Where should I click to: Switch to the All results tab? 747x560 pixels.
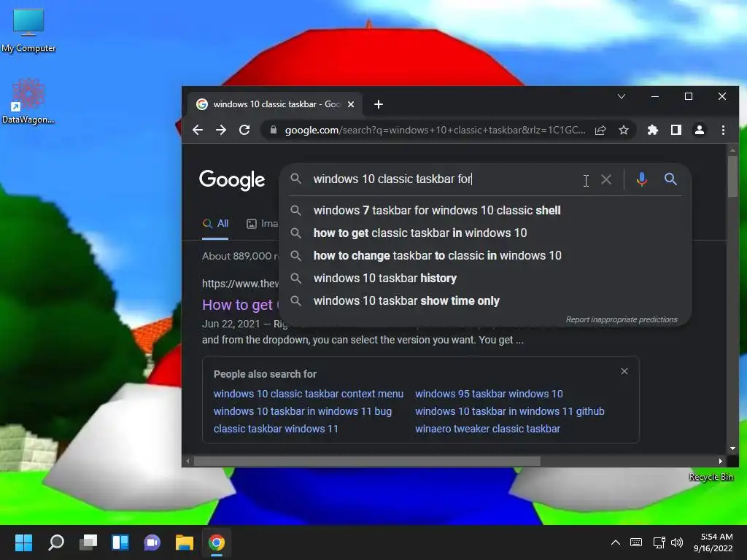[215, 224]
